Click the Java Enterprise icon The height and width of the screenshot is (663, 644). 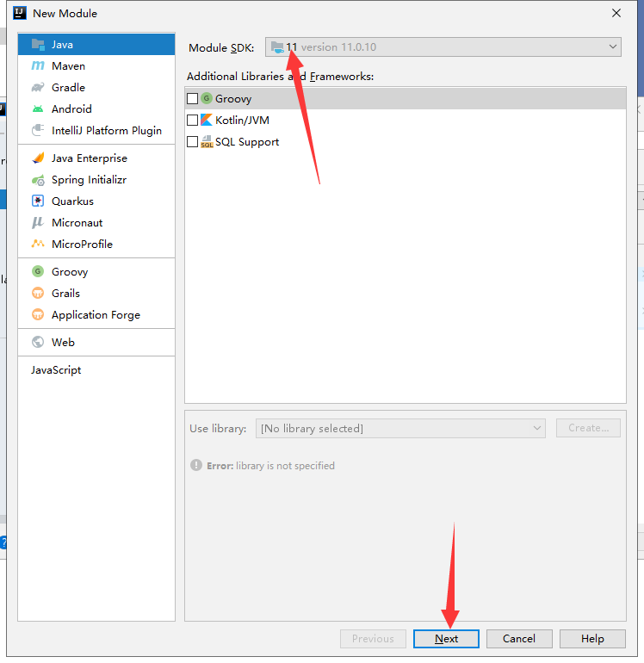(38, 158)
